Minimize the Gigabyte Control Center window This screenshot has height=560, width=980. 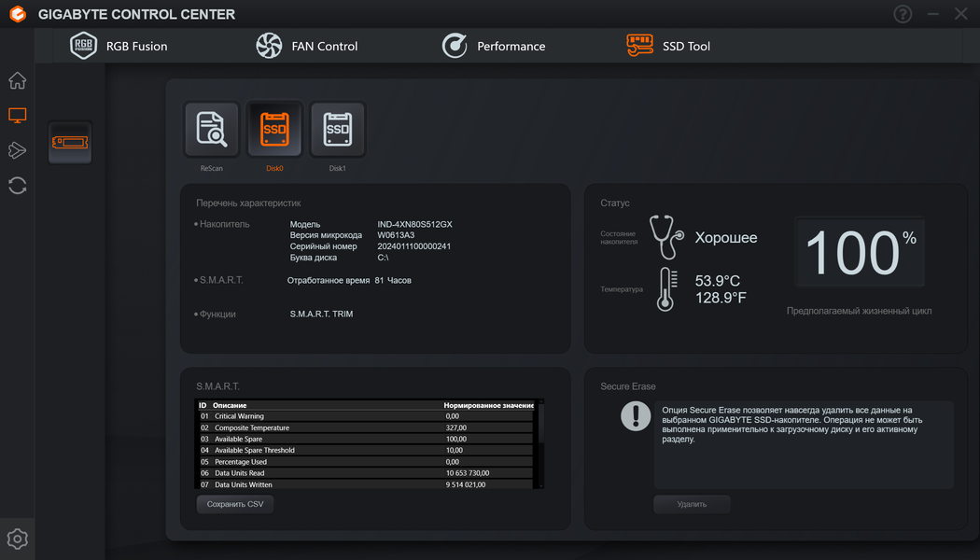pyautogui.click(x=933, y=14)
